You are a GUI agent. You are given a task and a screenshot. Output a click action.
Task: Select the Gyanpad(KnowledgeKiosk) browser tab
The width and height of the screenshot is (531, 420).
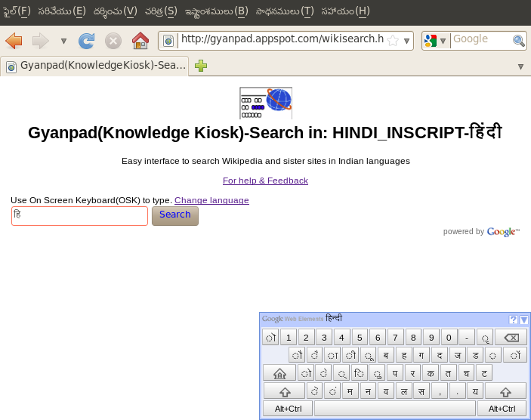[x=95, y=66]
